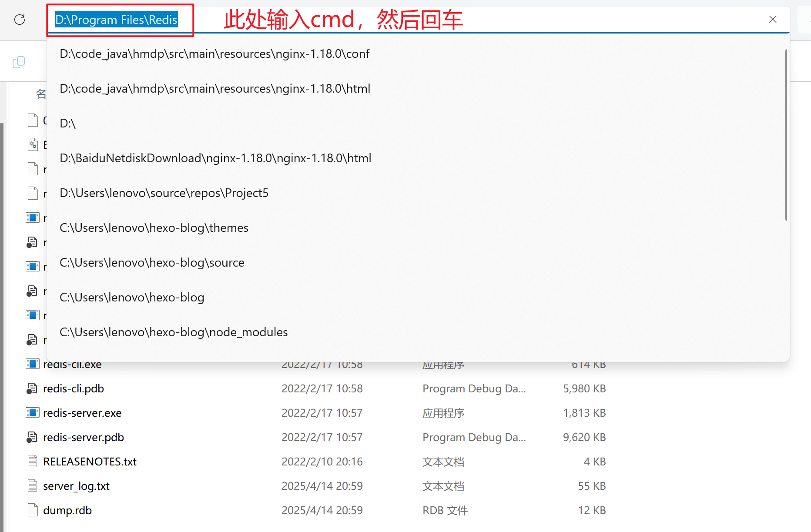Dismiss the suggestion dropdown via the X button
811x532 pixels.
(x=773, y=19)
